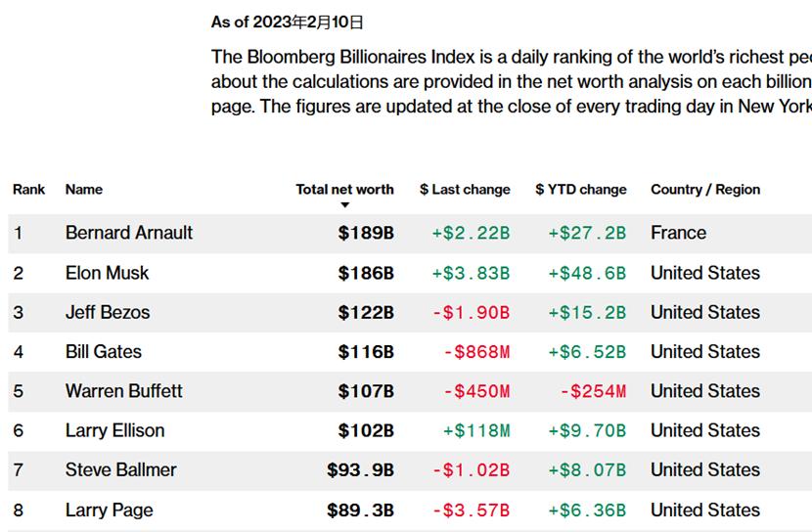Click Warren Buffett's -$254M YTD change
Screen dimensions: 812x532
[x=593, y=391]
